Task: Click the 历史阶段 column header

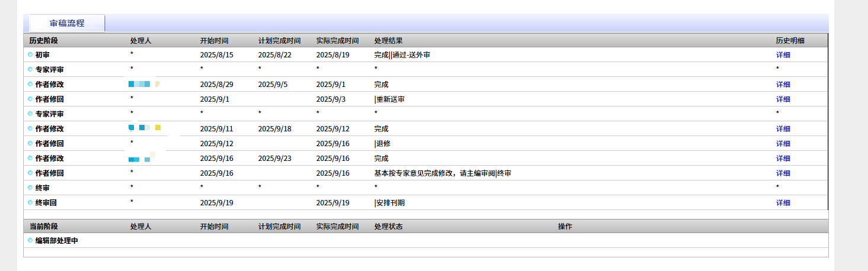Action: tap(44, 41)
